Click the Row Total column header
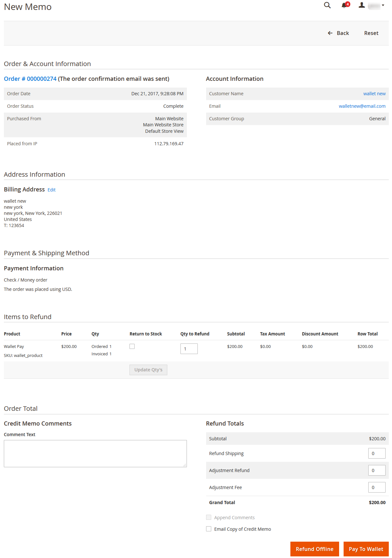 click(x=368, y=334)
